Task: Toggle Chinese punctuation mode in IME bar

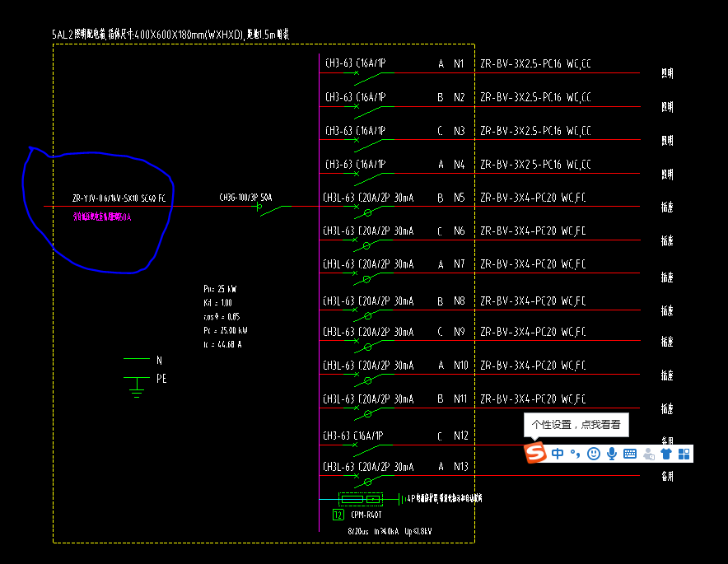Action: point(576,454)
